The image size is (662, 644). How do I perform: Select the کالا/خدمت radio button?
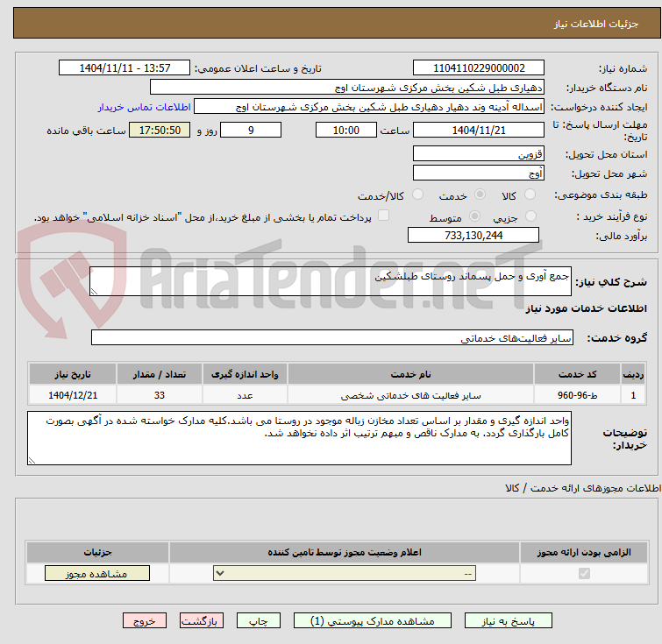click(x=417, y=195)
